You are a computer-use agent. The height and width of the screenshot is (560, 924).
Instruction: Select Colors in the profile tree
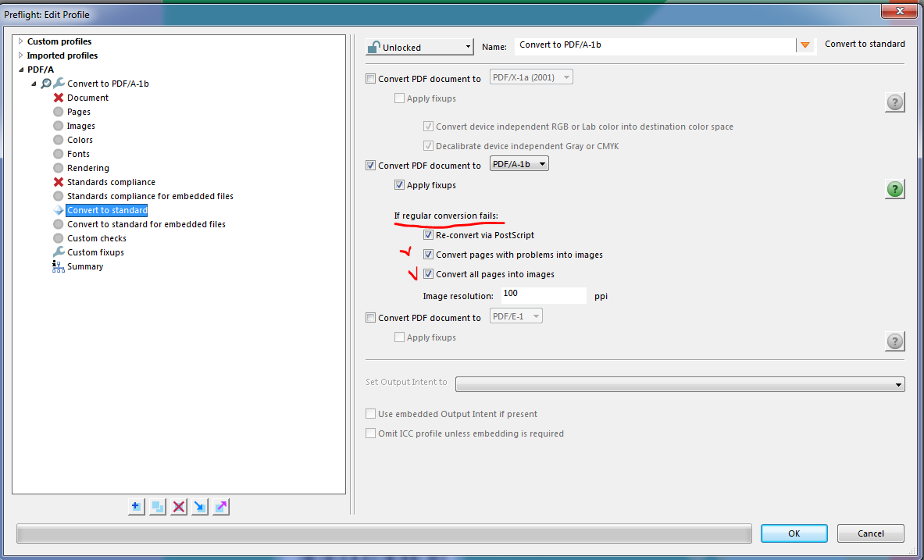80,140
